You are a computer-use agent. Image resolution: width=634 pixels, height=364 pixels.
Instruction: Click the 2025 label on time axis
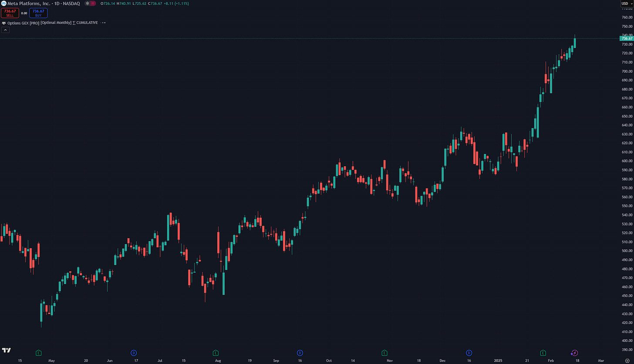tap(498, 361)
